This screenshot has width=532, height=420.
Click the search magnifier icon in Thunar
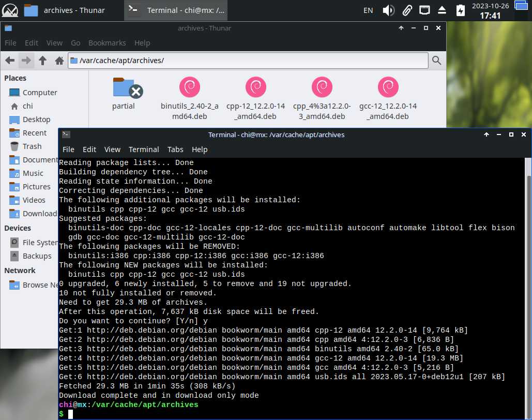[x=437, y=61]
